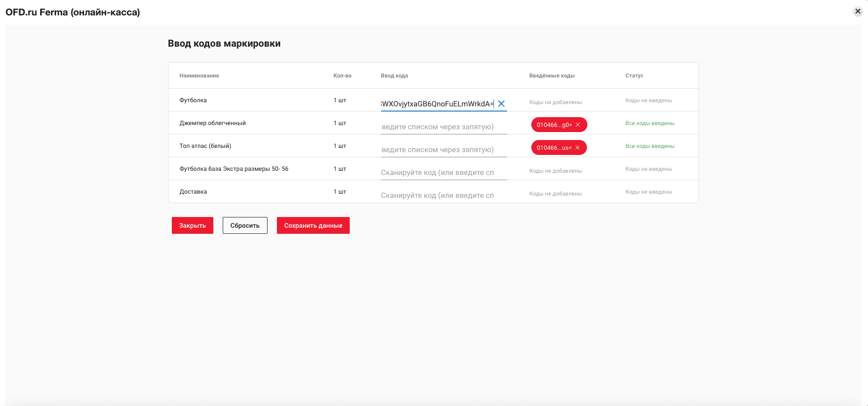
Task: Select the Кол-во column header
Action: (x=342, y=76)
